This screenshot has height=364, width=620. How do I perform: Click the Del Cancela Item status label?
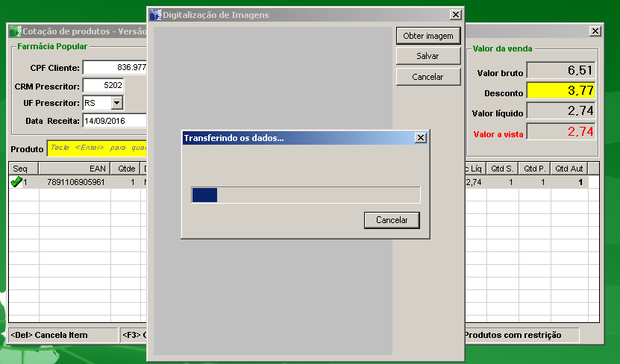point(63,335)
